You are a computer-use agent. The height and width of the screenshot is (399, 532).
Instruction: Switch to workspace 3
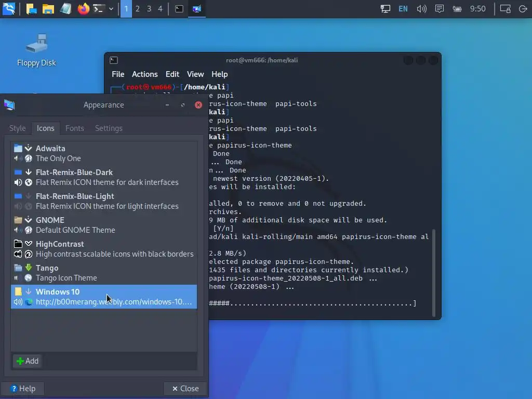149,9
